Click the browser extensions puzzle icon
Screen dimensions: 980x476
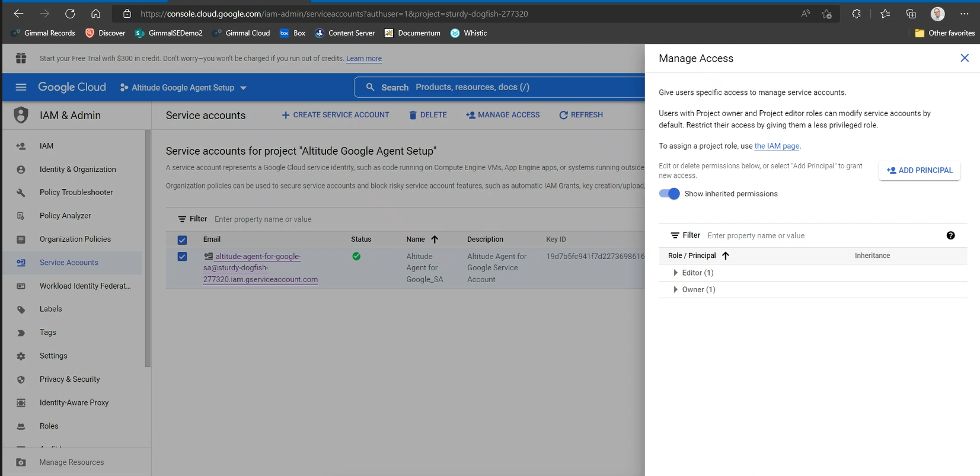point(856,14)
